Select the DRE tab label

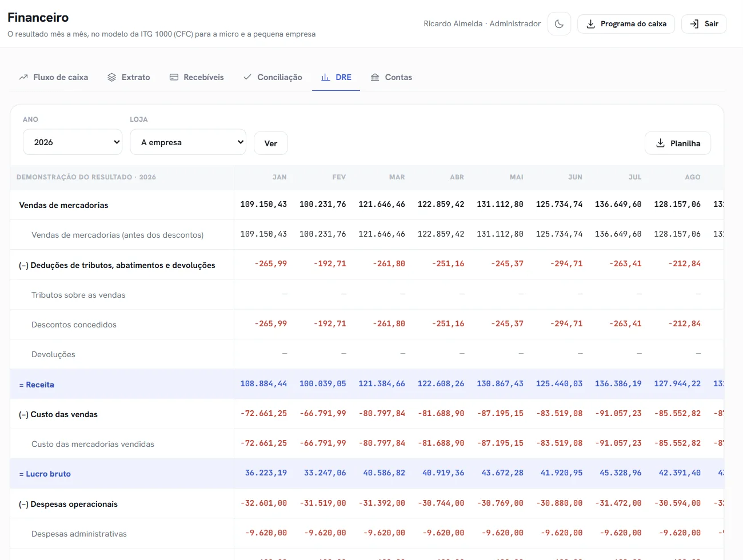[x=343, y=77]
